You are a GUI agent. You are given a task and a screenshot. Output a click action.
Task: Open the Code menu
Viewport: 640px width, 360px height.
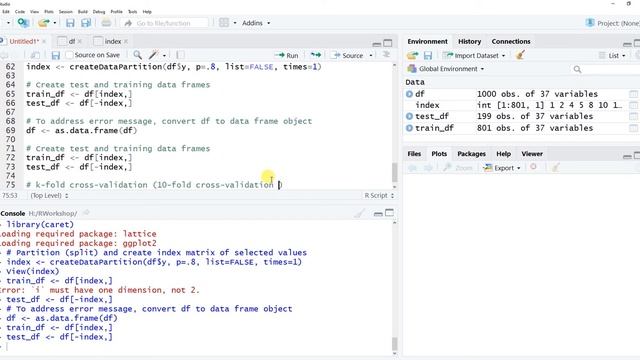pos(20,11)
